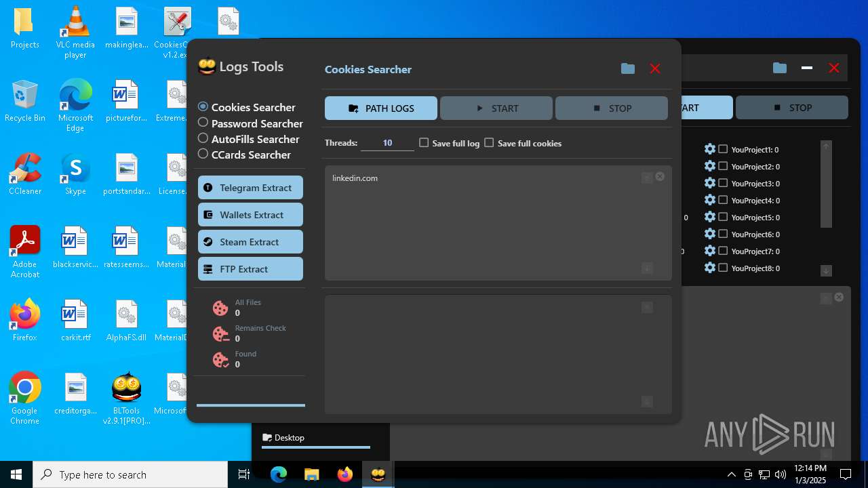Image resolution: width=868 pixels, height=488 pixels.
Task: Open settings gear for YouProject2
Action: pos(710,166)
